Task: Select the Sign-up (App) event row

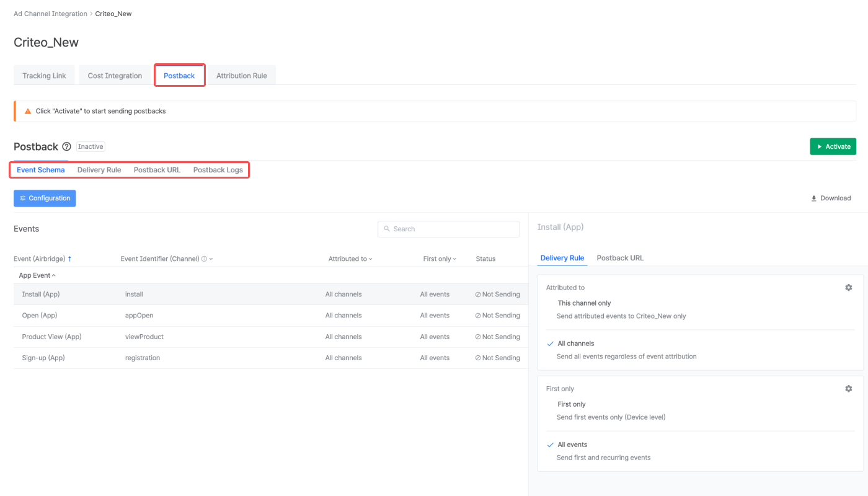Action: (x=271, y=358)
